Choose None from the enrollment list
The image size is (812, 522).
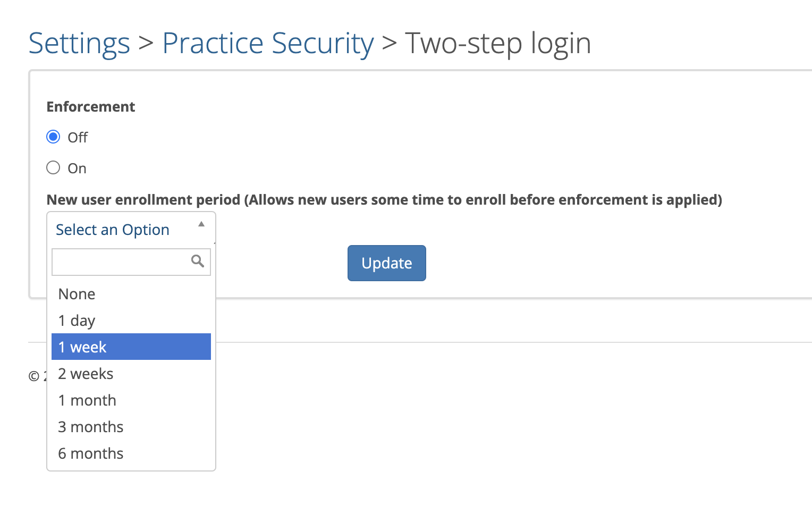point(131,294)
